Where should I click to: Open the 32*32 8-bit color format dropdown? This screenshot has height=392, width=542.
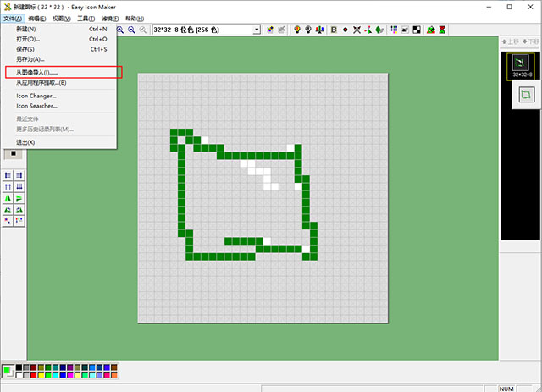click(257, 30)
